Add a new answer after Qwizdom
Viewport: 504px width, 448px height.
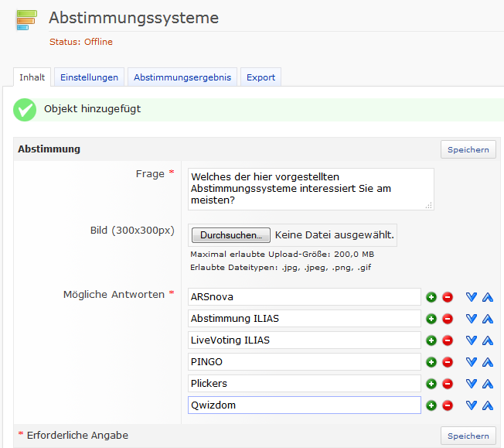point(431,405)
